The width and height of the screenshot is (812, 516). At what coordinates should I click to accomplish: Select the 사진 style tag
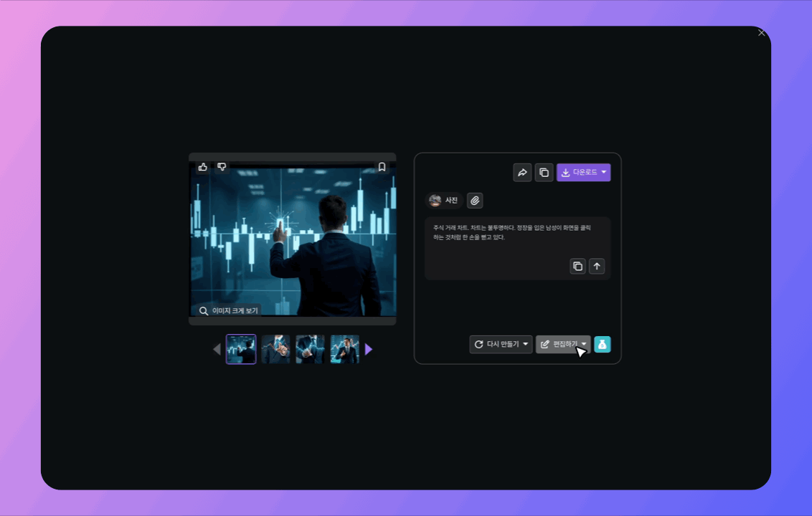point(444,201)
